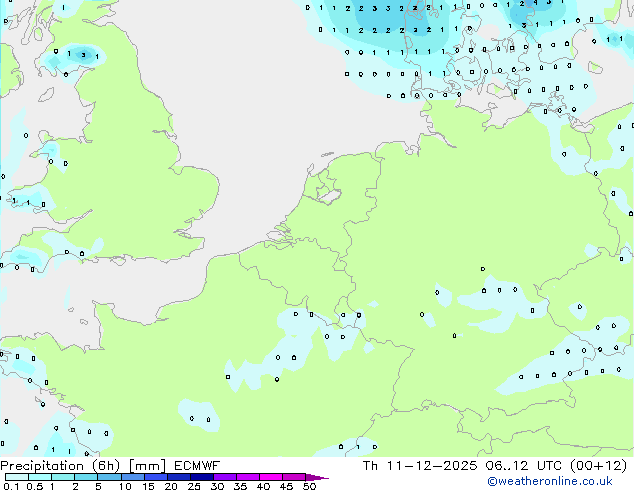Select the 35–40 mm purple legend swatch
The image size is (634, 490).
(248, 477)
